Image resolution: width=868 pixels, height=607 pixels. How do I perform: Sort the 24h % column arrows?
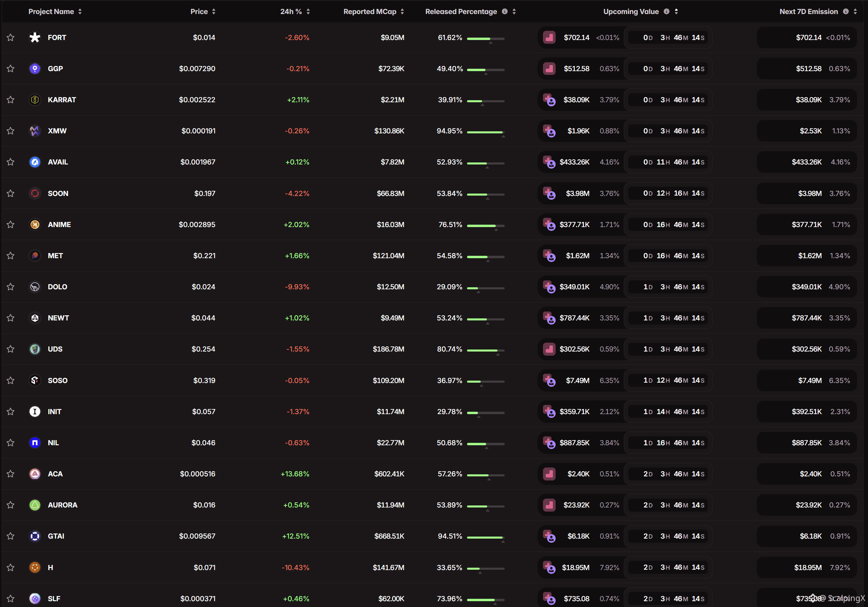(x=308, y=11)
